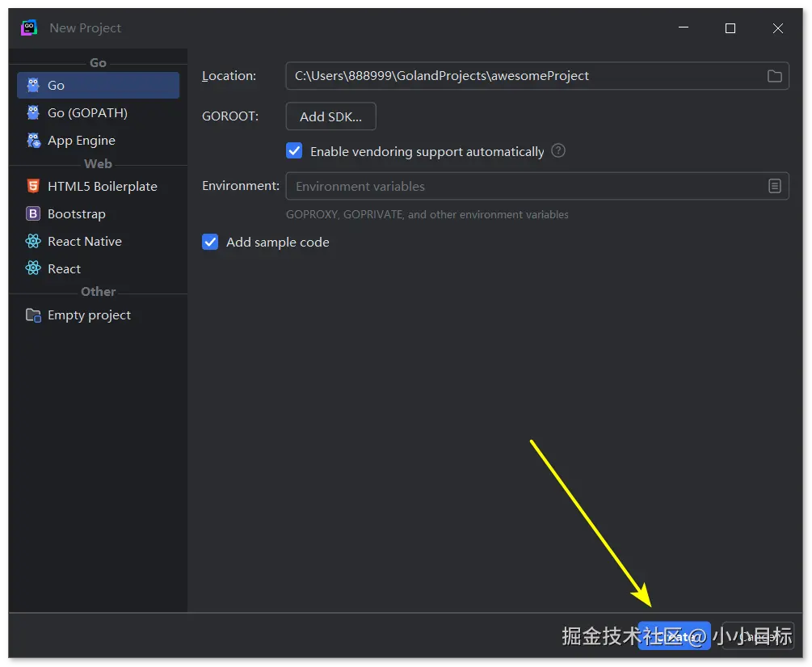
Task: Click the Go gopher icon
Action: tap(33, 85)
